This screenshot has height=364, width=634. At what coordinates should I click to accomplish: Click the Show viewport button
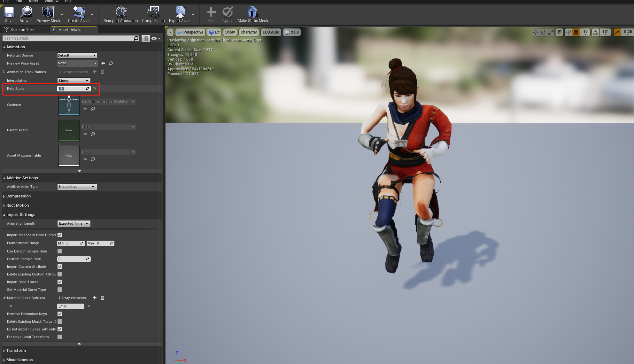(x=230, y=32)
